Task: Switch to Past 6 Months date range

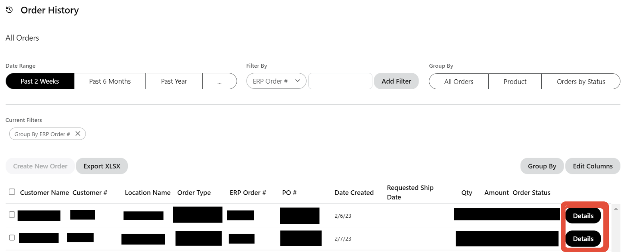Action: pyautogui.click(x=110, y=81)
